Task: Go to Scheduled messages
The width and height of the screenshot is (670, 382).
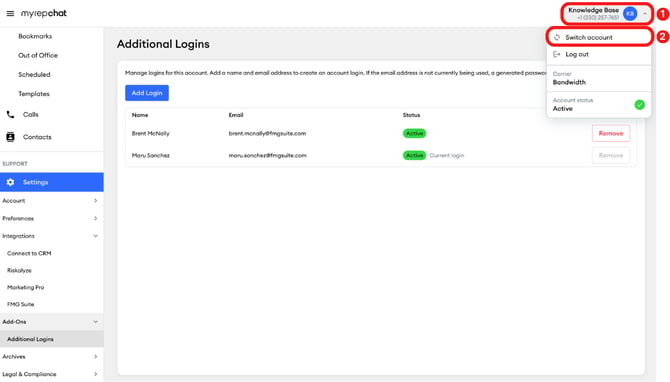Action: 34,74
